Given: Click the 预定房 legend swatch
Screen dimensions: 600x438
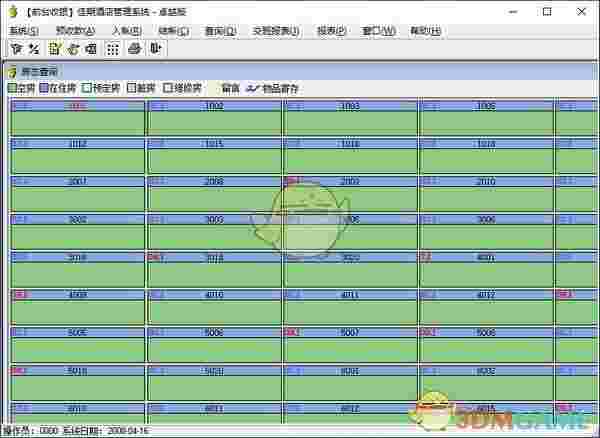Looking at the screenshot, I should [x=87, y=88].
